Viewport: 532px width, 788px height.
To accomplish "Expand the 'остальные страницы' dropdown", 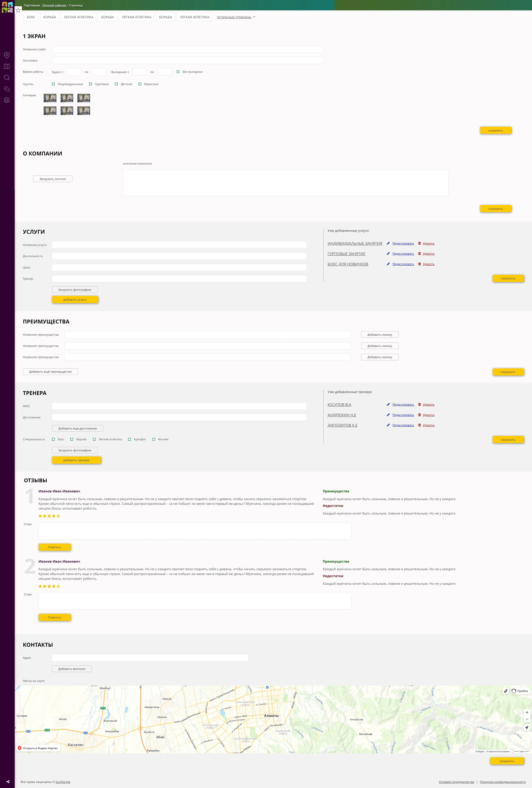I will point(236,17).
